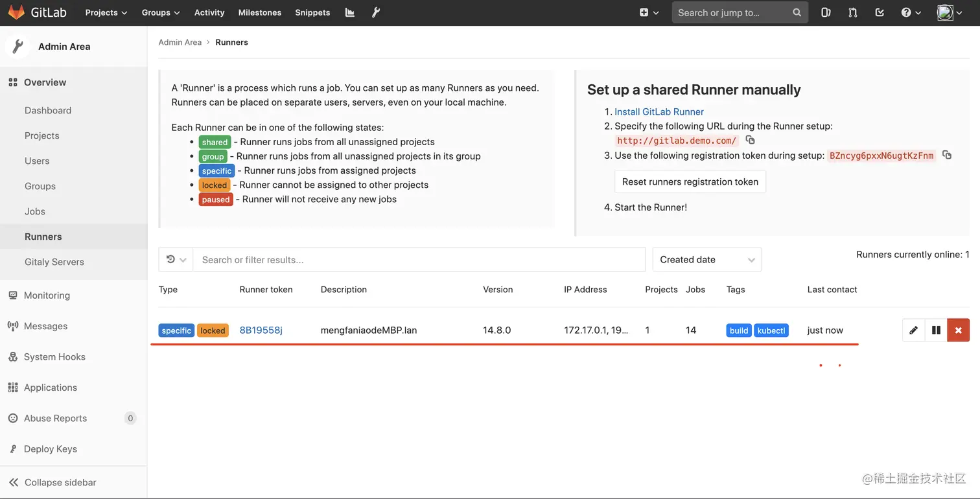Click the Deploy Keys key icon

pyautogui.click(x=13, y=449)
